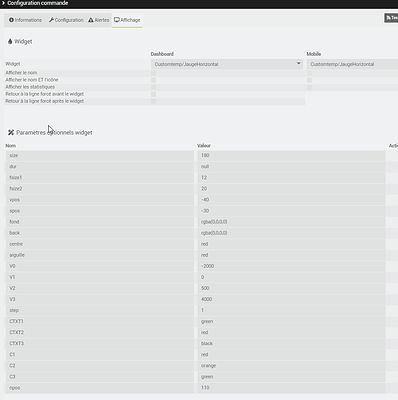The image size is (398, 400).
Task: Click the 'fond' value field rgba(0,0,0,0)
Action: (x=291, y=222)
